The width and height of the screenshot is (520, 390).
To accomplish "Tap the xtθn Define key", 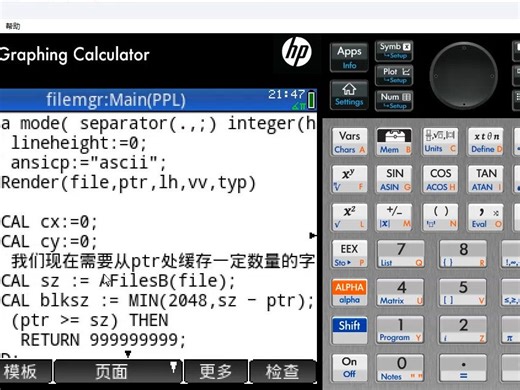I will (x=486, y=142).
